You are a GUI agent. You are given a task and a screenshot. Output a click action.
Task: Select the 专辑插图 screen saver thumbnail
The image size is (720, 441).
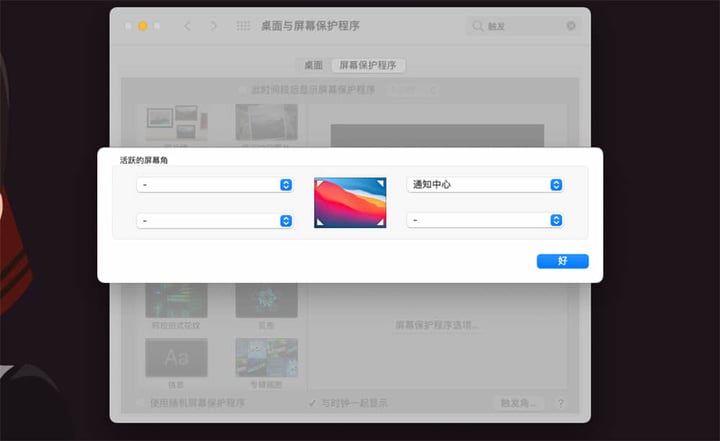(x=266, y=356)
